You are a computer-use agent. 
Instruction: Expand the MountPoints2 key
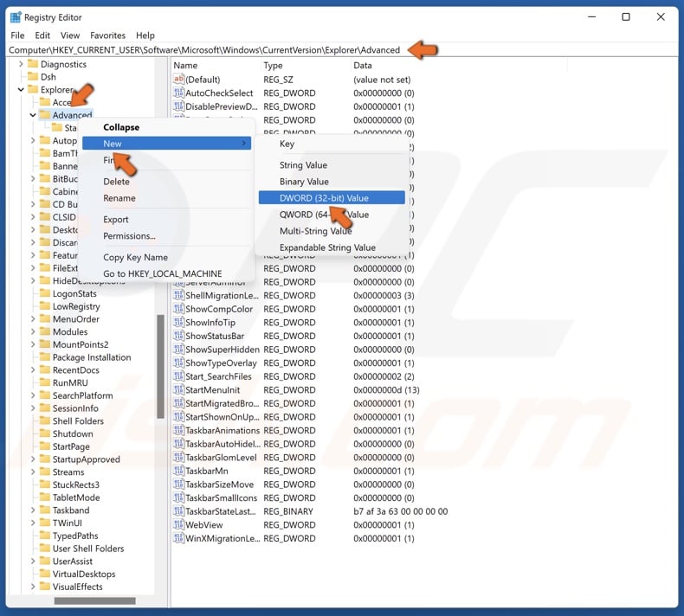[33, 344]
